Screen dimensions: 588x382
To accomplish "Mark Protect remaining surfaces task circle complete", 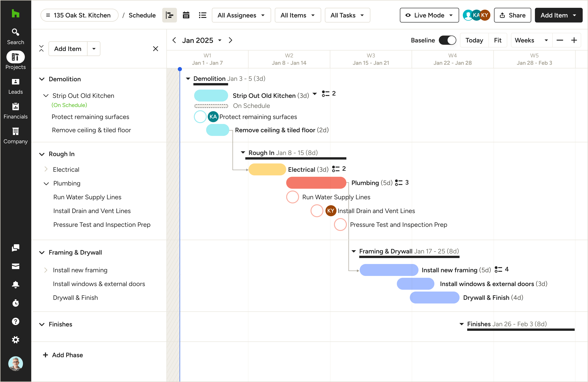I will [200, 117].
